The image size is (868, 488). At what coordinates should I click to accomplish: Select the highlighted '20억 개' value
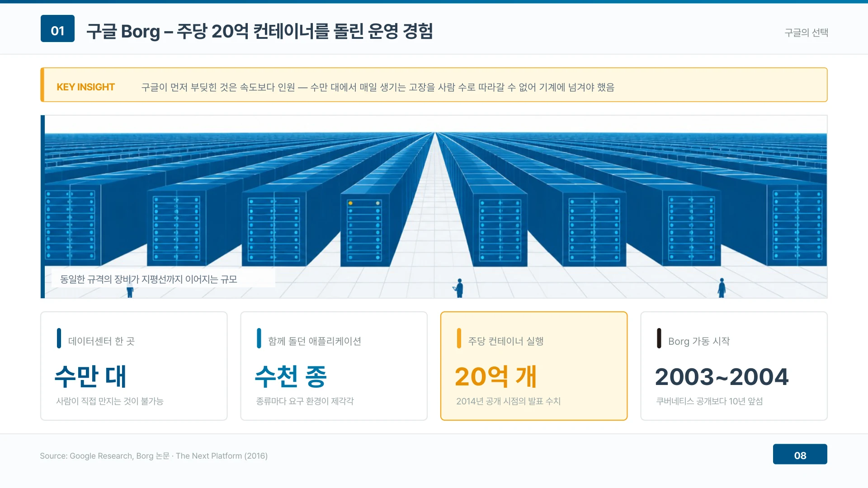[x=496, y=376]
